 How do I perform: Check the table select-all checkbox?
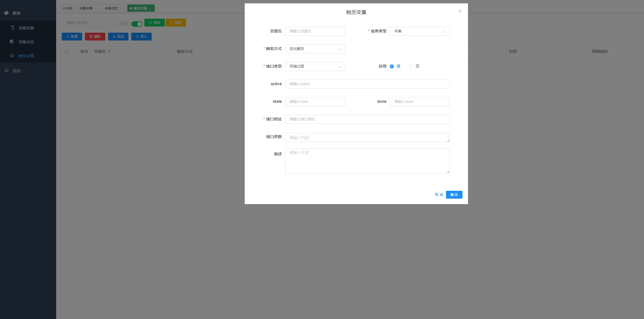(x=67, y=51)
